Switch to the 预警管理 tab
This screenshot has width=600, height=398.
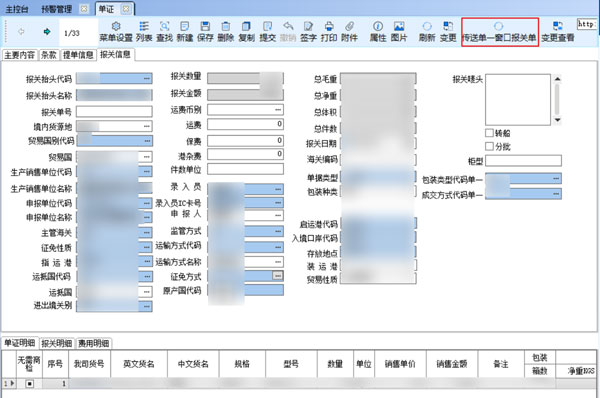click(57, 9)
